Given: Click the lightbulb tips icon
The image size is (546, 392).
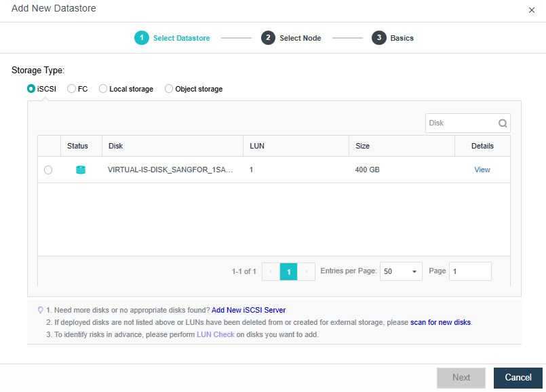Looking at the screenshot, I should click(40, 310).
